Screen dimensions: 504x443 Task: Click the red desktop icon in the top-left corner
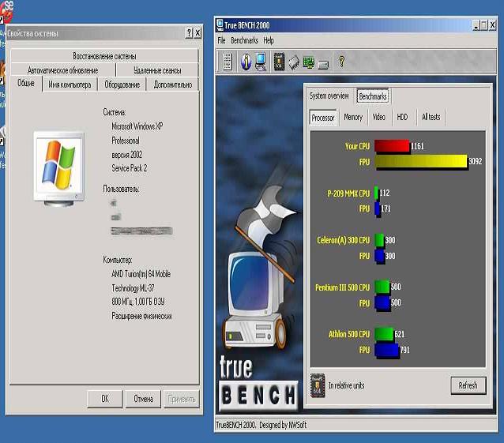(6, 12)
